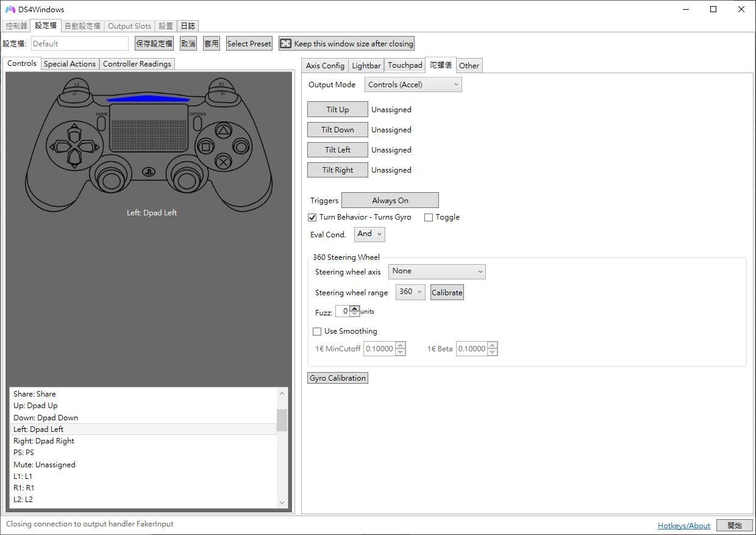
Task: Open the Output Slots tab
Action: (x=129, y=26)
